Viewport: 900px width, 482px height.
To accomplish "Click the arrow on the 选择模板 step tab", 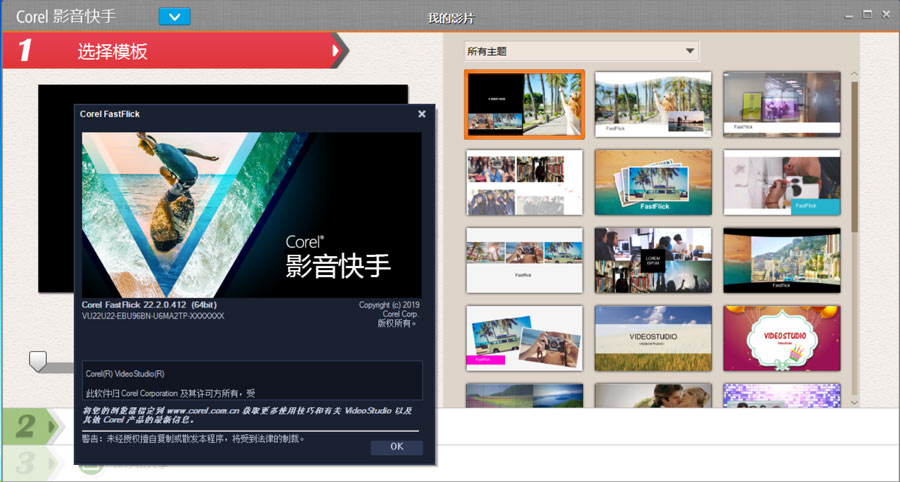I will [x=339, y=50].
